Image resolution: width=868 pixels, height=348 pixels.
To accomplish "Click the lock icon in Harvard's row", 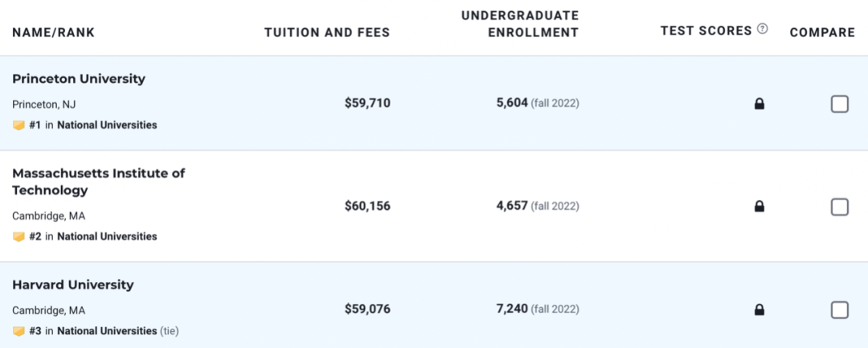I will (759, 309).
